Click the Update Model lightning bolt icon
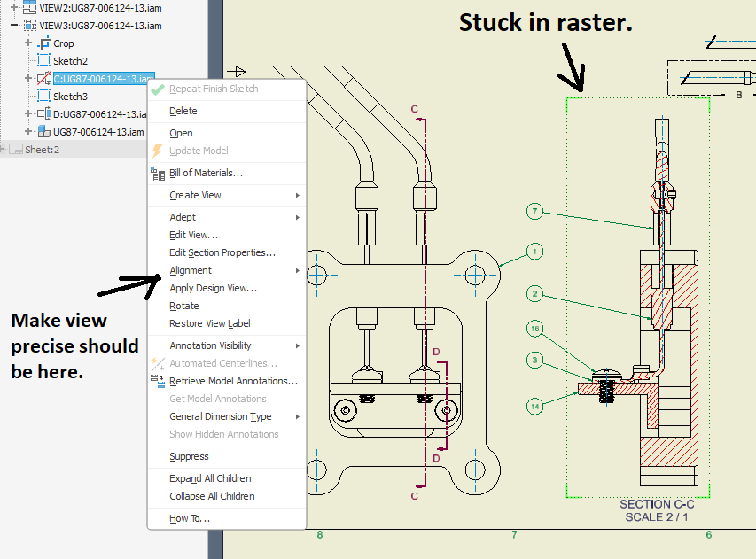Screen dimensions: 756x559 point(158,151)
